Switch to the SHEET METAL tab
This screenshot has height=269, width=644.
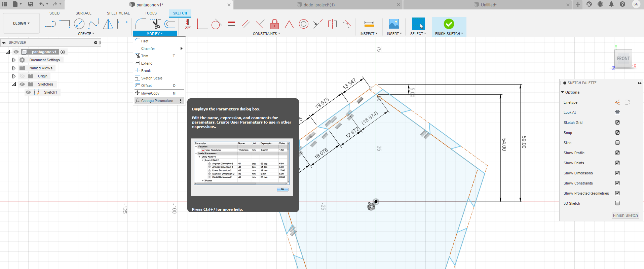point(118,13)
